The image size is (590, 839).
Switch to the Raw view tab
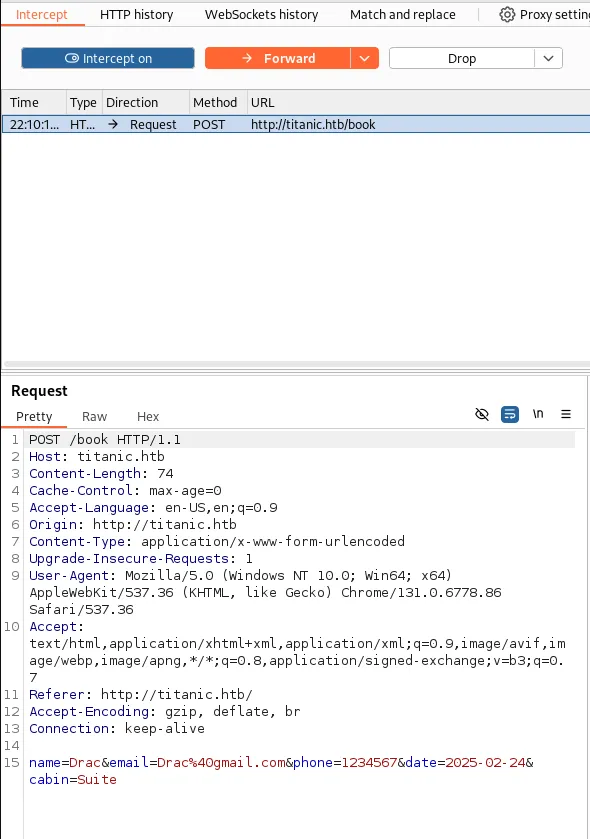94,416
